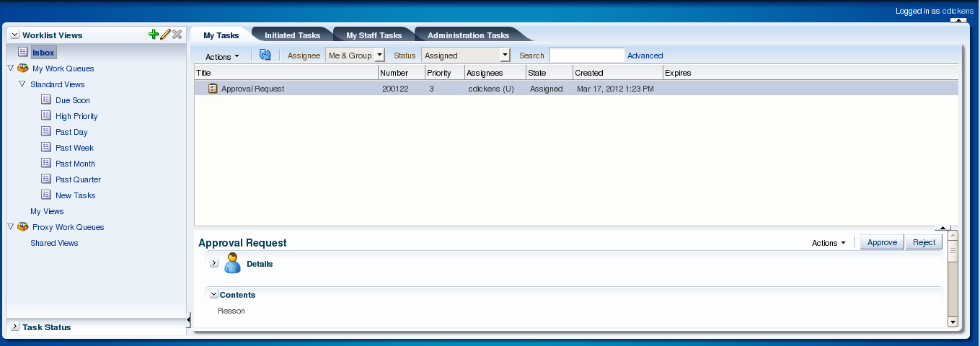
Task: Select the Due Soon view
Action: coord(73,100)
